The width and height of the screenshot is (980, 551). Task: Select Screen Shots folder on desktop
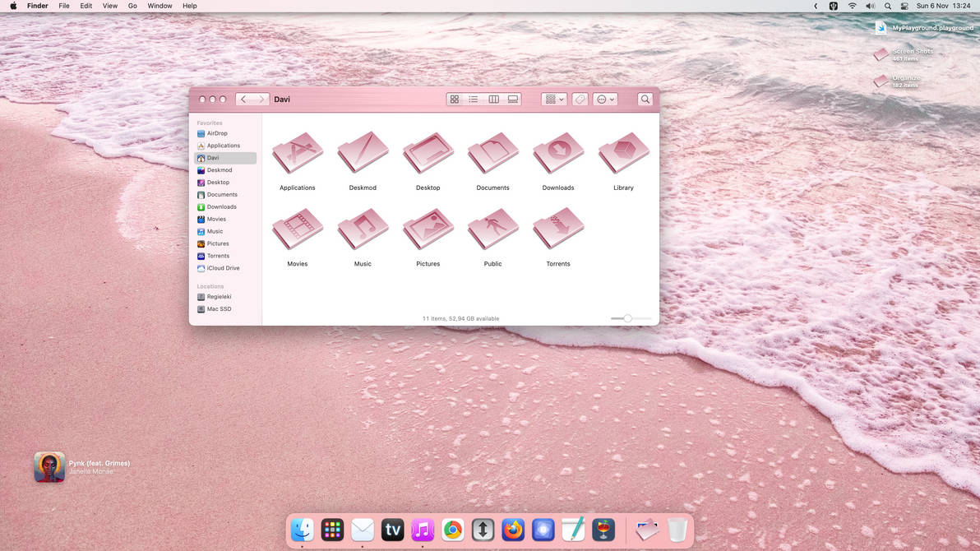(x=904, y=55)
